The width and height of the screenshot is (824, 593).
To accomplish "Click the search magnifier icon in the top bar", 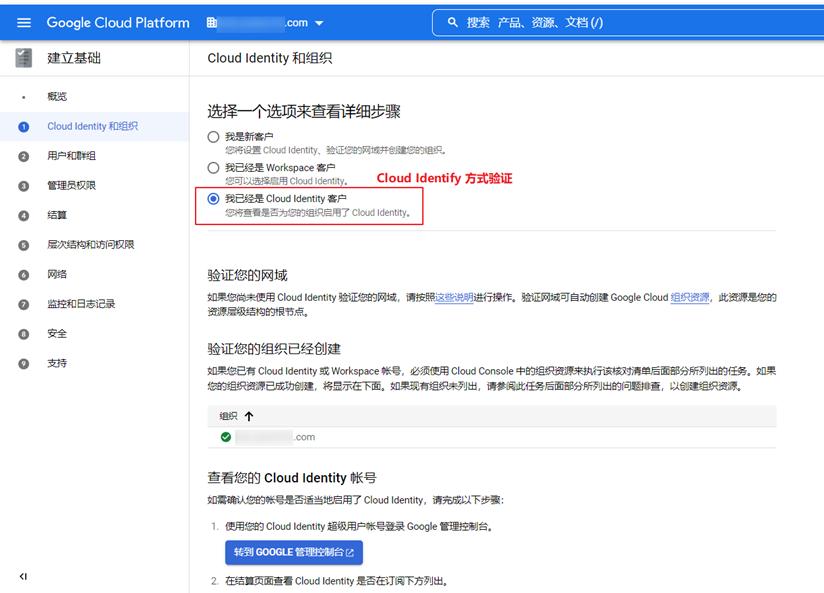I will 453,21.
